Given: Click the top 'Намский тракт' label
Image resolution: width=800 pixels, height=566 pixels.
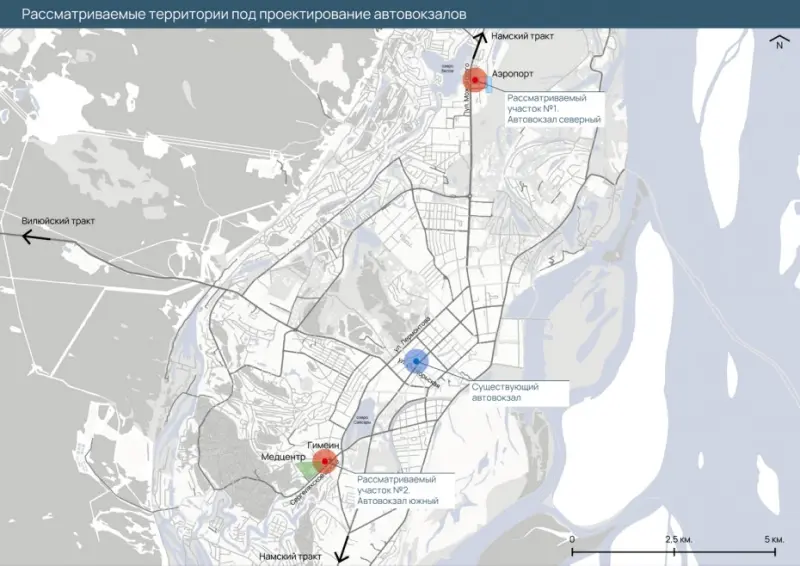Looking at the screenshot, I should 522,36.
